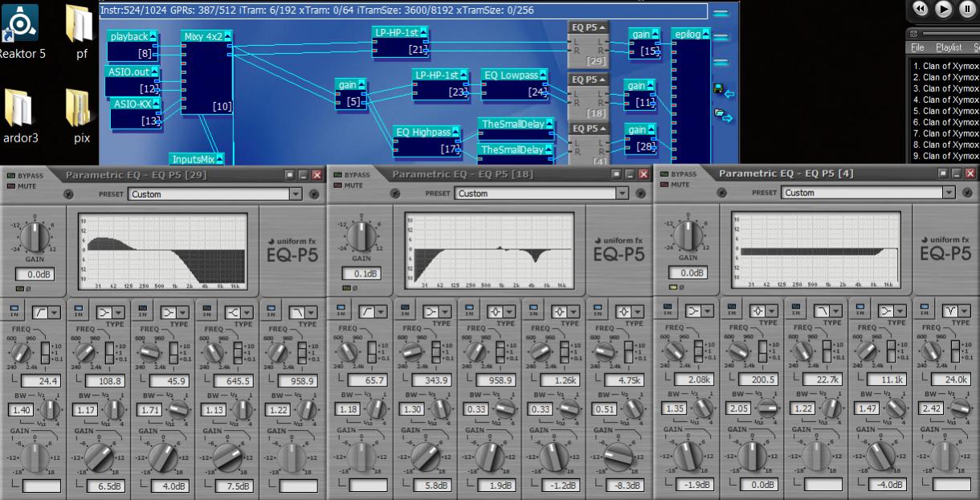Select playlist entry 5. Clan of Xymox
The height and width of the screenshot is (500, 980).
(x=945, y=111)
